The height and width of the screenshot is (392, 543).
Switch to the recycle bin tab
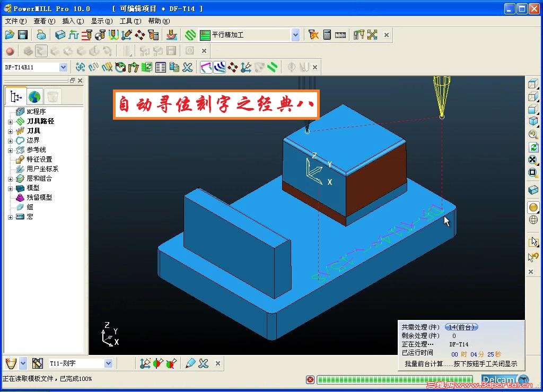pos(52,96)
